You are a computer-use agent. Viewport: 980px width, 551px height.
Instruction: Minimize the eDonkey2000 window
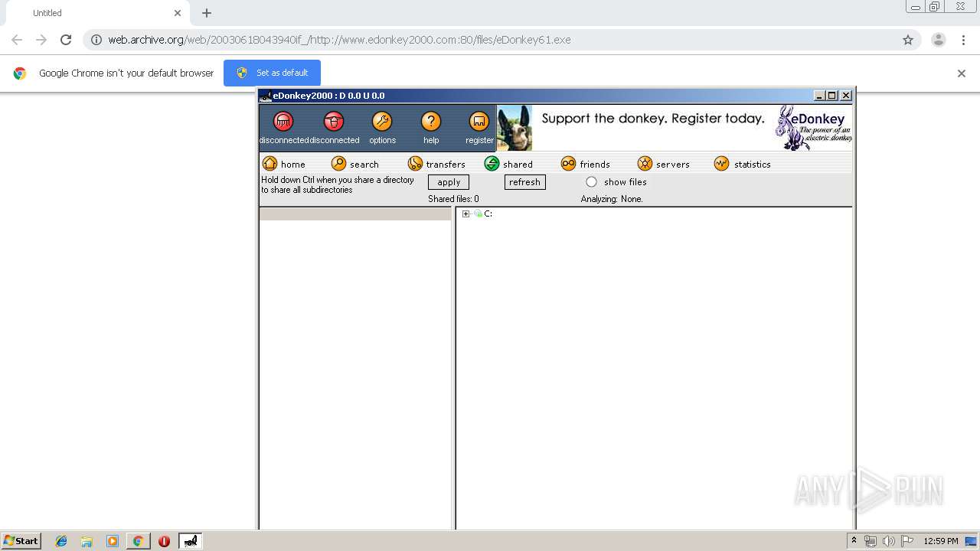pos(819,96)
